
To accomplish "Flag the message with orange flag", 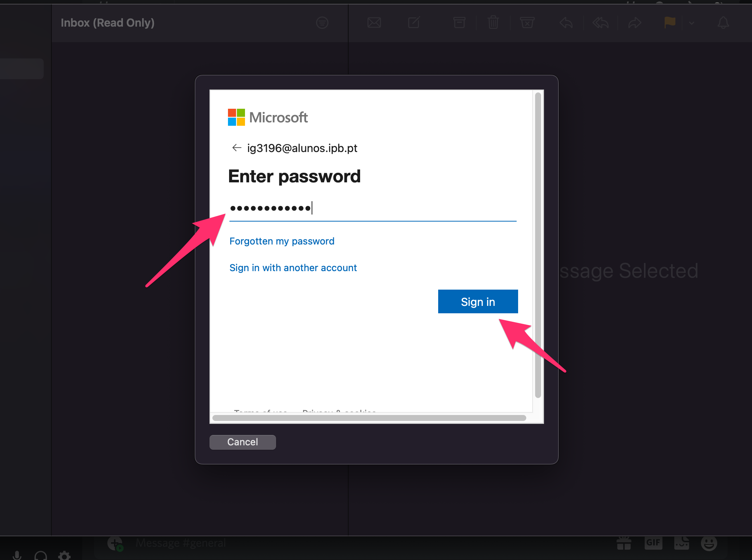I will pos(669,23).
